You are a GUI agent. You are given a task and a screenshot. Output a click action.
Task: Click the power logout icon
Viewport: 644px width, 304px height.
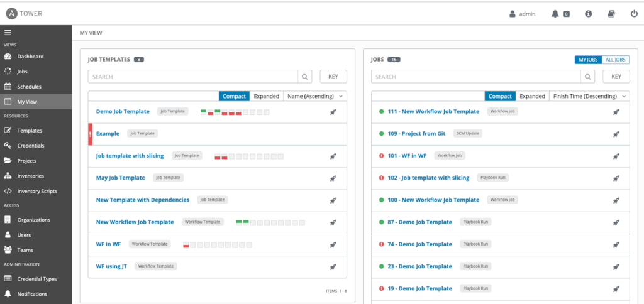click(x=633, y=13)
